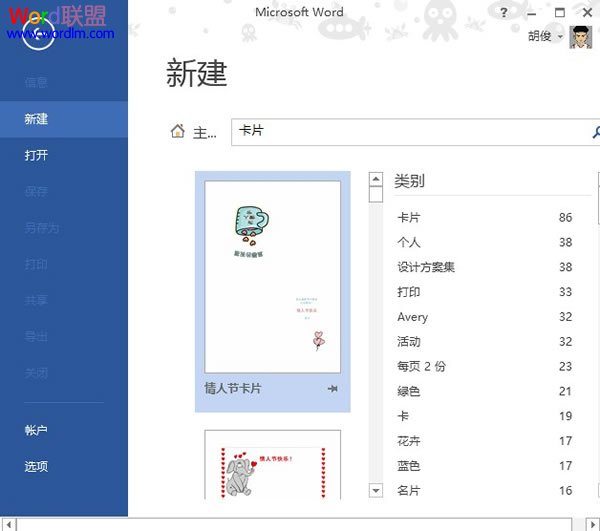Screen dimensions: 600x531
Task: Click the category list scroll down arrow
Action: 376,490
